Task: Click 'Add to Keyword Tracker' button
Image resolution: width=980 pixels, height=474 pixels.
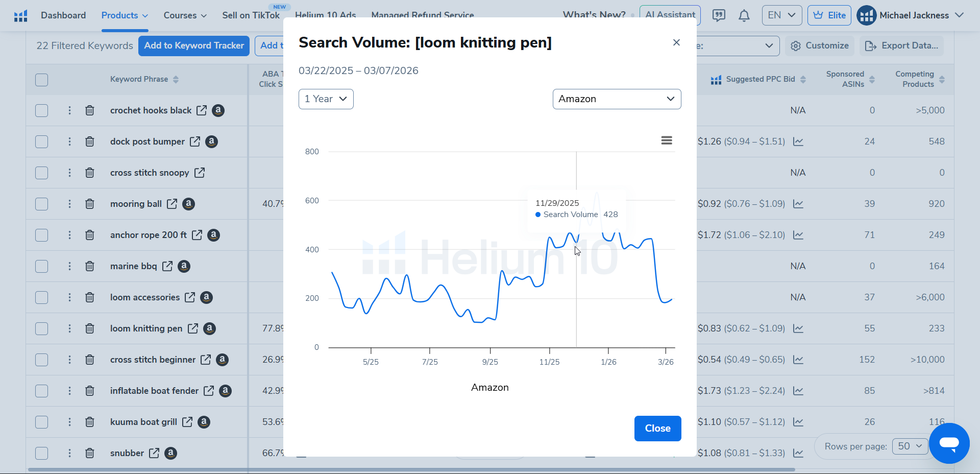Action: (194, 45)
